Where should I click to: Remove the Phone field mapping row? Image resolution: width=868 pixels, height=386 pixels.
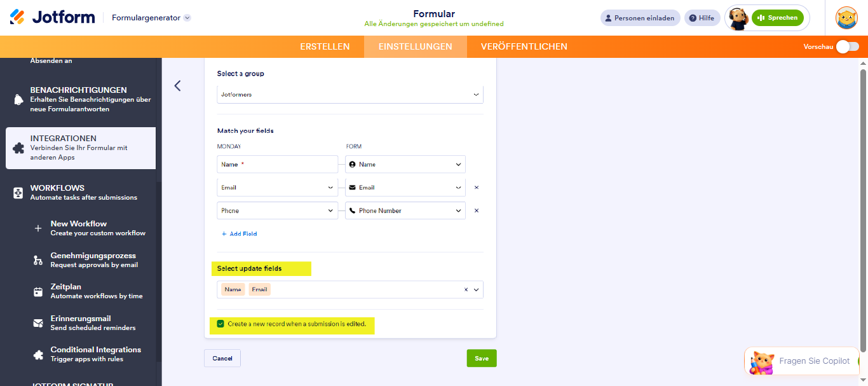coord(477,210)
